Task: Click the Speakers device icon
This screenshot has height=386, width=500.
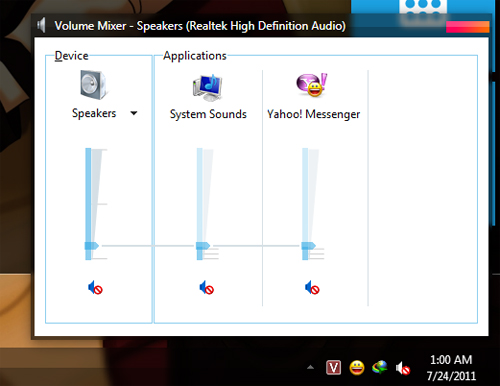Action: pyautogui.click(x=94, y=85)
